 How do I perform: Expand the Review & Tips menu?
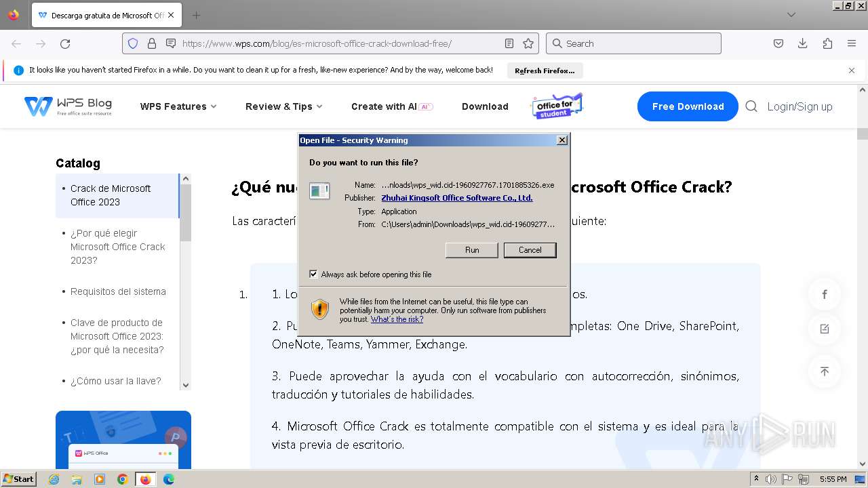tap(284, 106)
